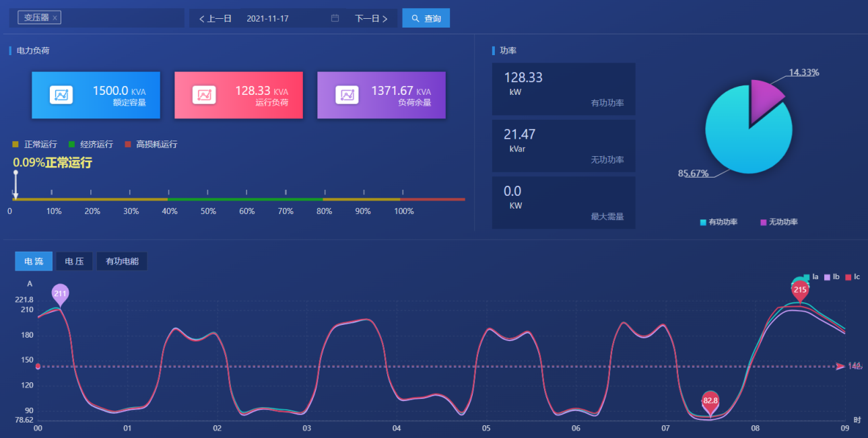Click the chart icon on the 额定容量 card
The image size is (868, 438).
point(63,94)
